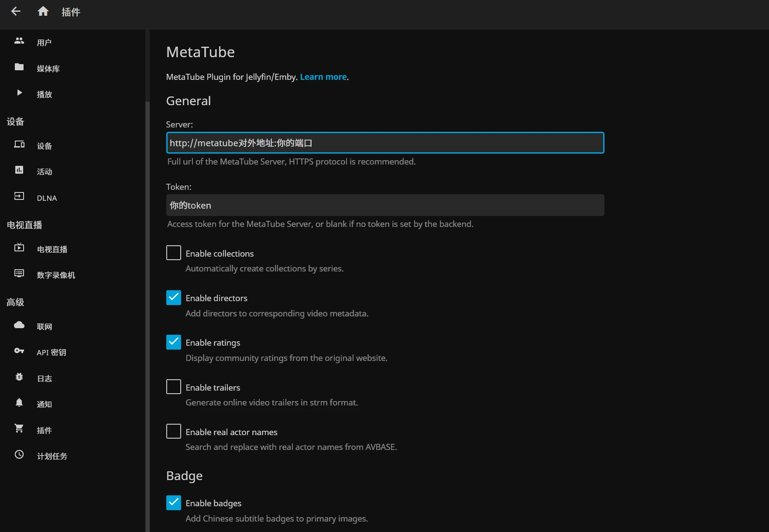Click the Server URL input field
The height and width of the screenshot is (532, 769).
[x=385, y=143]
